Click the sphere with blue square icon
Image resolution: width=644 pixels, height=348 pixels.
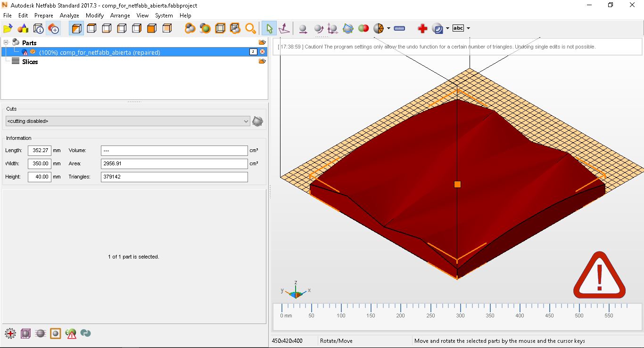click(x=438, y=29)
